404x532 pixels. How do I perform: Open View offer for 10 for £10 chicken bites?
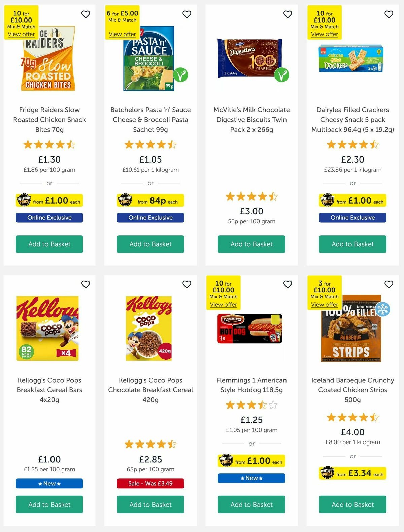click(22, 34)
